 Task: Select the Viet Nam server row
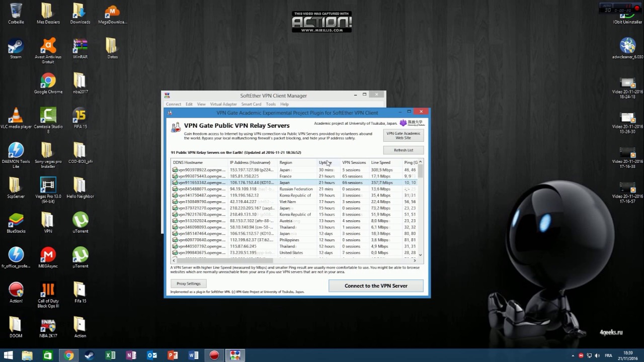294,202
